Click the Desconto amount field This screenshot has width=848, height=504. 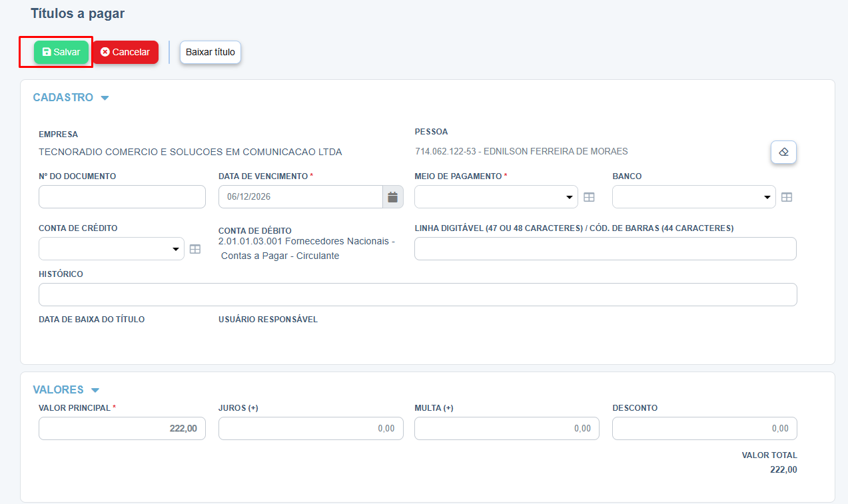pyautogui.click(x=704, y=429)
